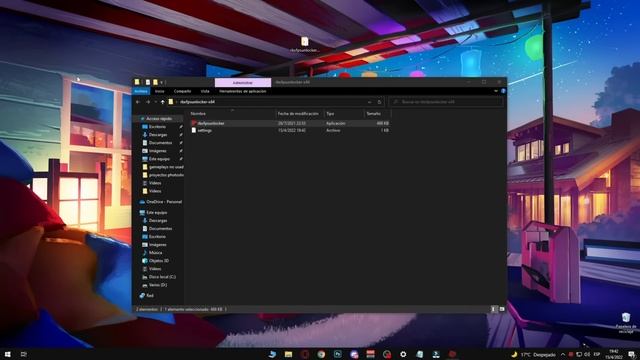Screen dimensions: 640x360
Task: Switch to details view in status bar
Action: pos(493,309)
